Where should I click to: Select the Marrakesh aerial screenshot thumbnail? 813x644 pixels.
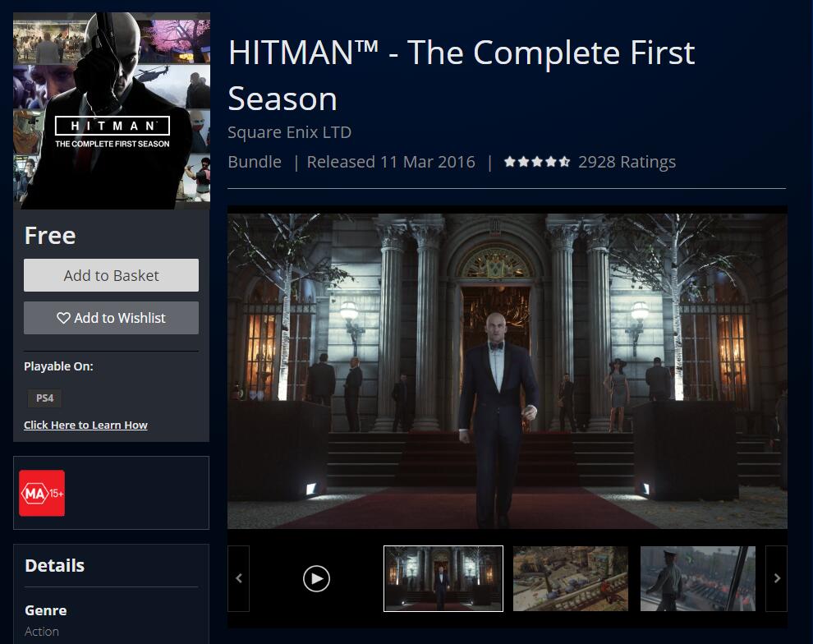click(571, 578)
